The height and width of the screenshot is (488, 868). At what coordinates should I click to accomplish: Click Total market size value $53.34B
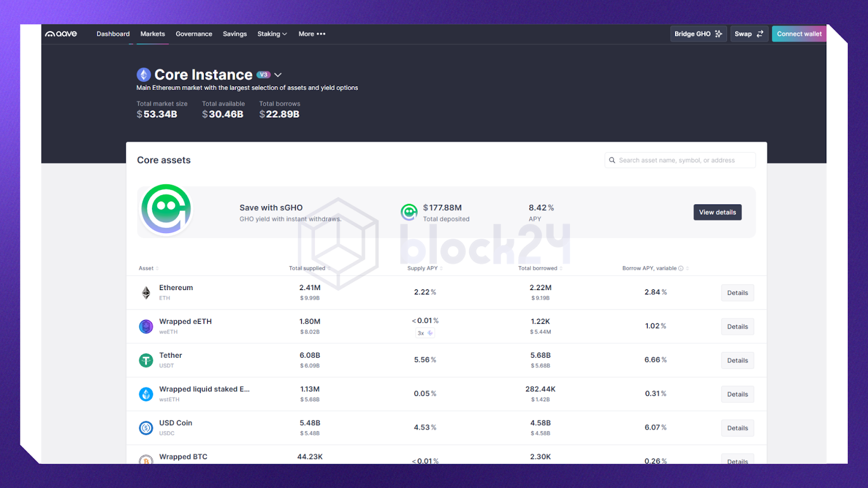157,114
